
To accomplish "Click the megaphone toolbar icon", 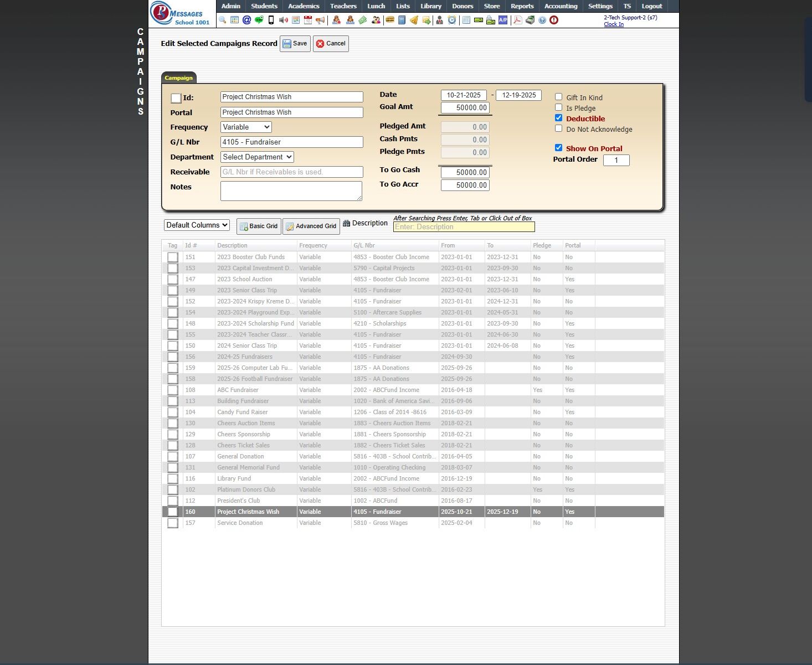I will click(320, 20).
